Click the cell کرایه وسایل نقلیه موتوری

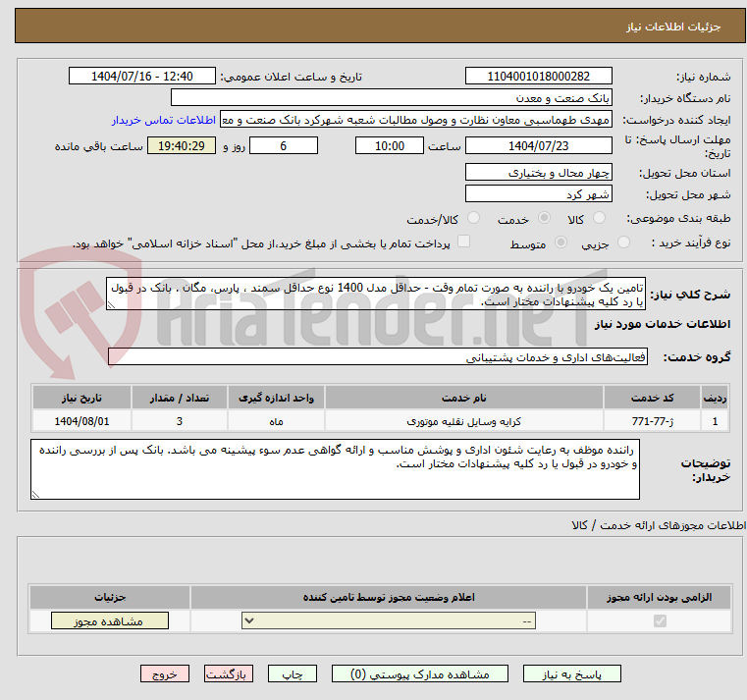click(464, 421)
